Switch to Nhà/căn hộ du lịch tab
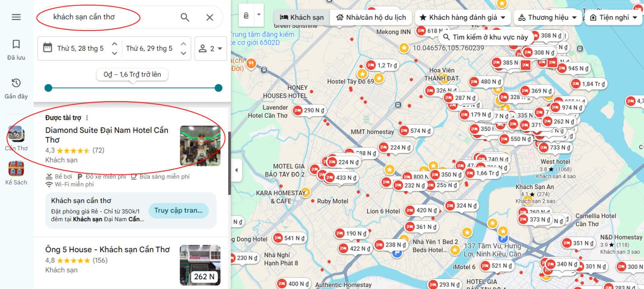The height and width of the screenshot is (289, 644). 371,17
